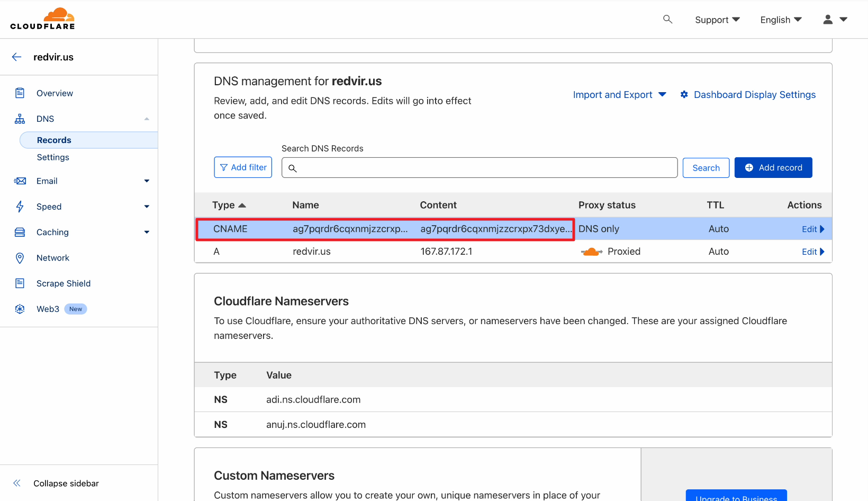Click the orange cloud Proxied status icon
The height and width of the screenshot is (501, 868).
591,252
